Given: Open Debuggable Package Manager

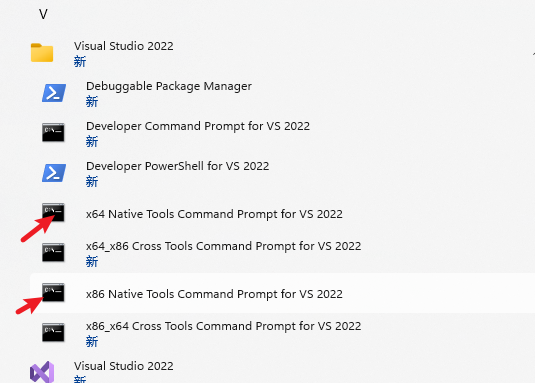Looking at the screenshot, I should (169, 86).
